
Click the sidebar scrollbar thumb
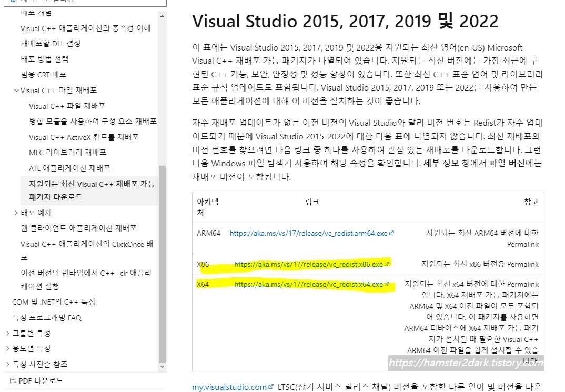click(162, 264)
